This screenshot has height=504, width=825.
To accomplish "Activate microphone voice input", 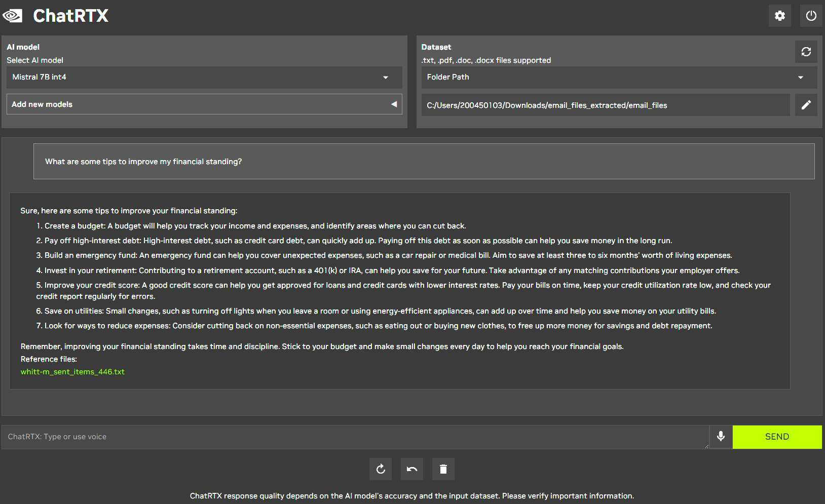I will click(721, 437).
